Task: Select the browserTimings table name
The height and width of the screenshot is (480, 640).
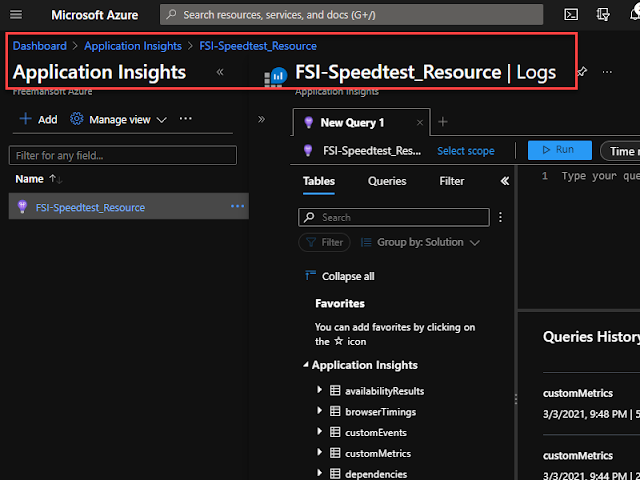Action: coord(380,412)
